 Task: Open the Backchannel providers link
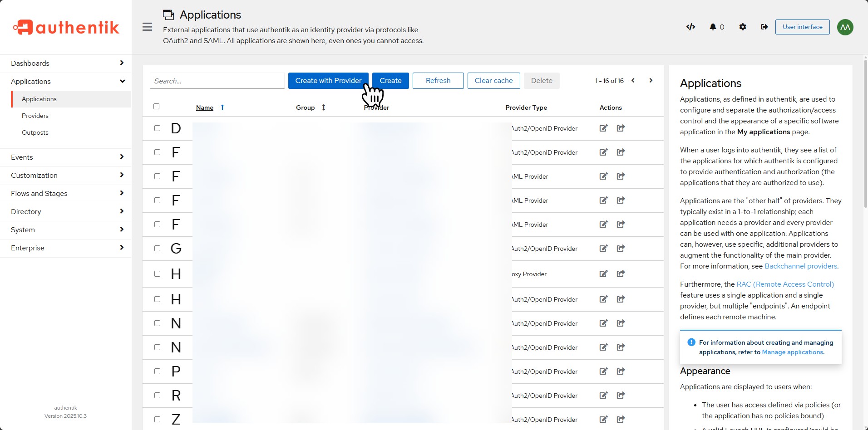point(800,266)
